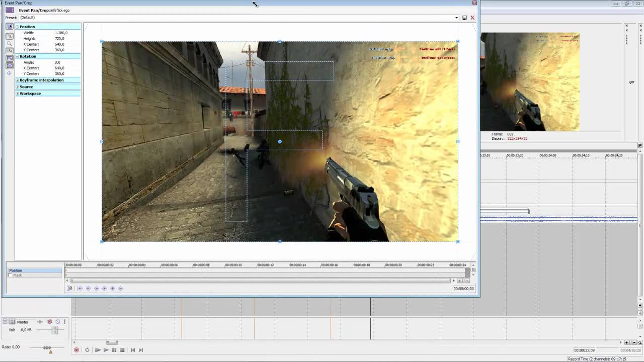Screen dimensions: 644x362
Task: Click the Frame 669 text in preview
Action: [x=503, y=134]
